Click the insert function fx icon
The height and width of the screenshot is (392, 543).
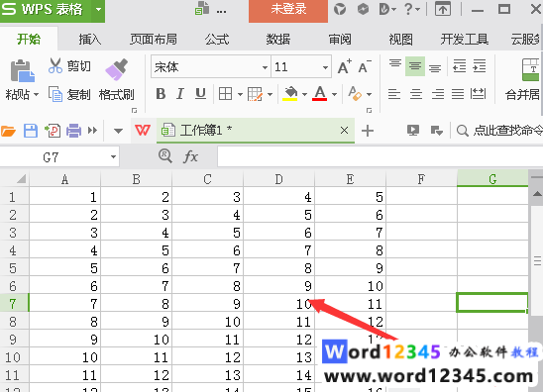(x=190, y=157)
